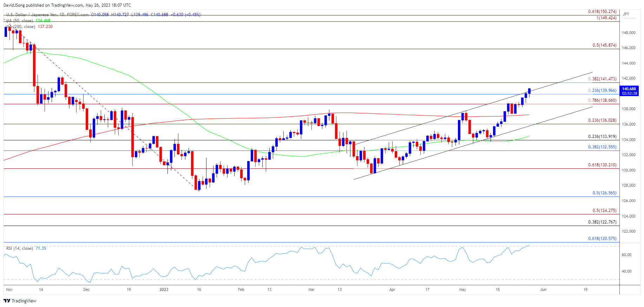This screenshot has width=644, height=307.
Task: Click the 122.000 price axis label
Action: [x=629, y=231]
